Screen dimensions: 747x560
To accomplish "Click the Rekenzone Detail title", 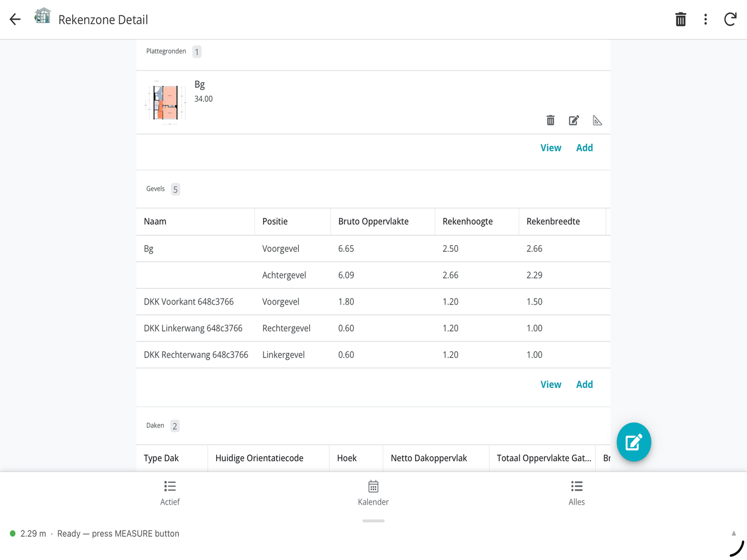I will coord(103,20).
